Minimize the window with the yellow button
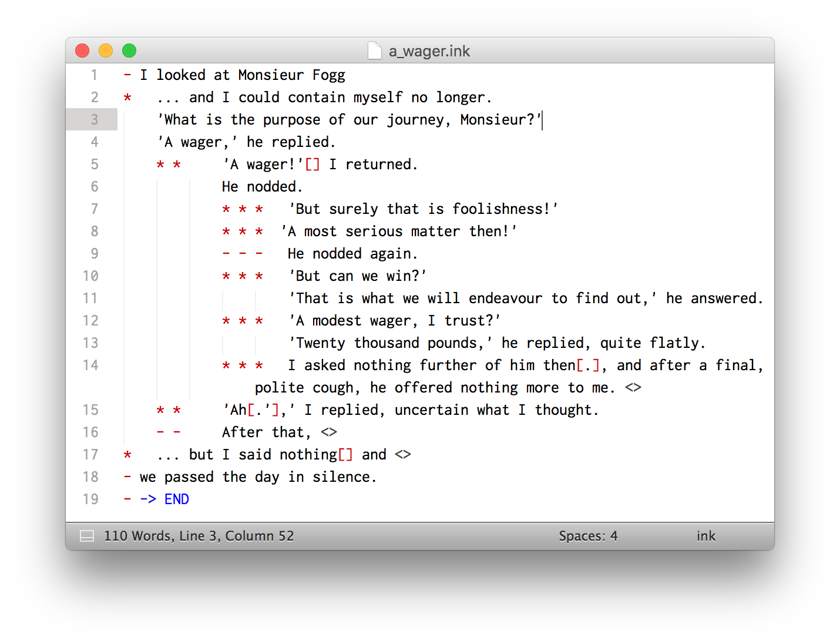The height and width of the screenshot is (644, 840). [x=106, y=51]
